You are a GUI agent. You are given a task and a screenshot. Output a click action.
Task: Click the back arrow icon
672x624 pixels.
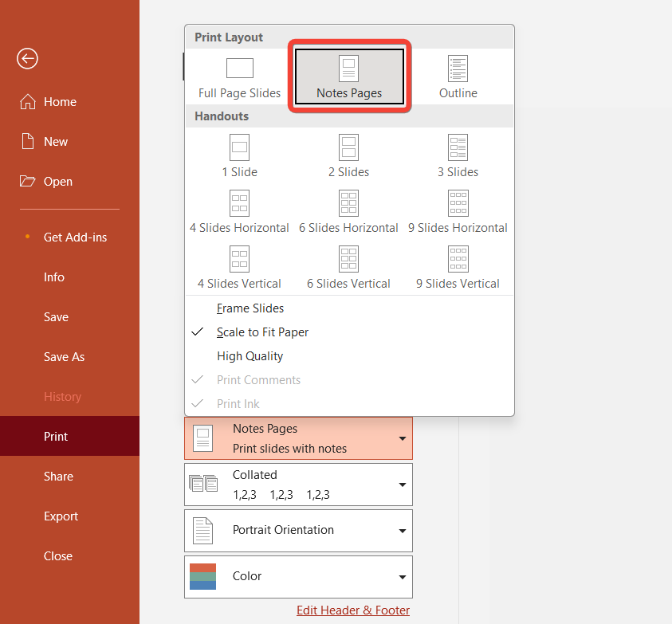[x=27, y=58]
